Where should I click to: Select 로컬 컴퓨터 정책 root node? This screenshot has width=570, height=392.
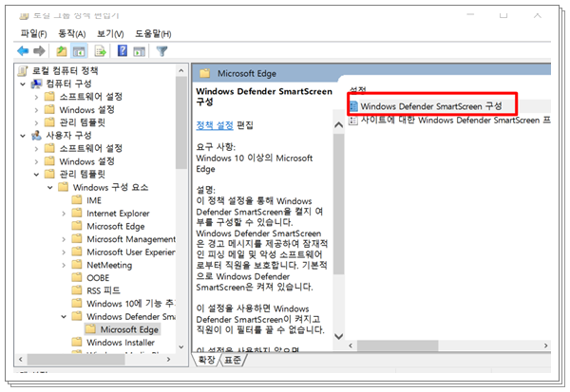65,71
